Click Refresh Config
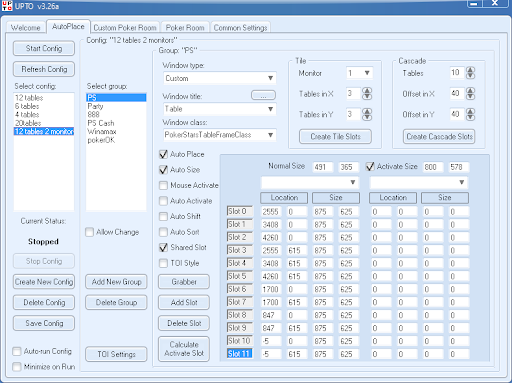 [44, 69]
